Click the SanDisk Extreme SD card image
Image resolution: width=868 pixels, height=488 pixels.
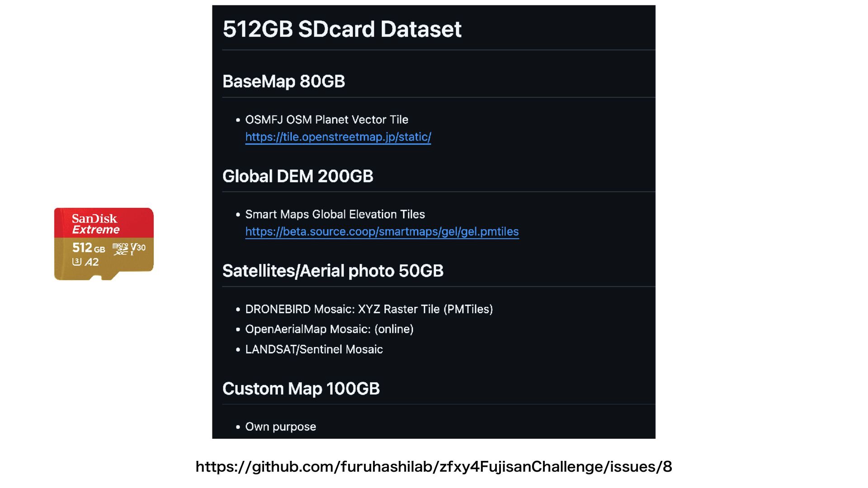click(104, 244)
